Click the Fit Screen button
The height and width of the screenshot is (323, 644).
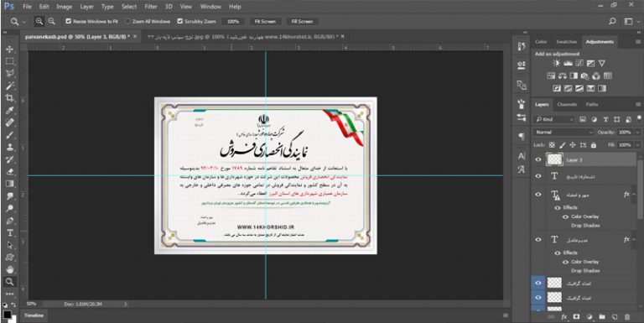pos(265,21)
